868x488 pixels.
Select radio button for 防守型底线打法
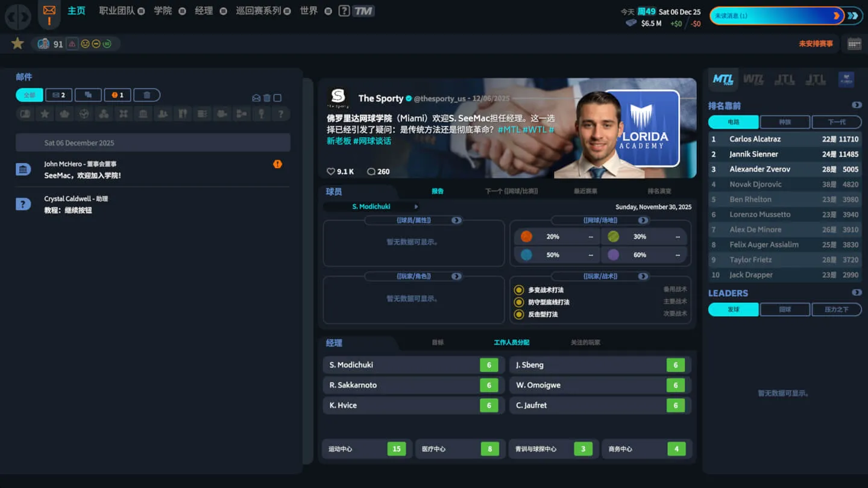[518, 302]
